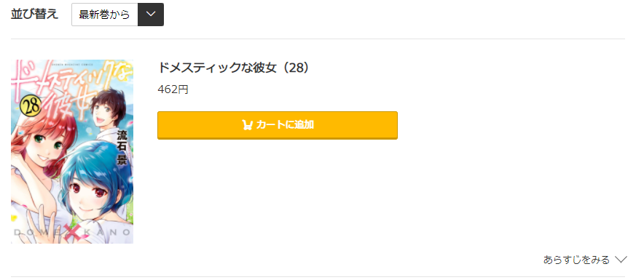
Task: Select the 最新巻から sort combo box
Action: coord(117,15)
